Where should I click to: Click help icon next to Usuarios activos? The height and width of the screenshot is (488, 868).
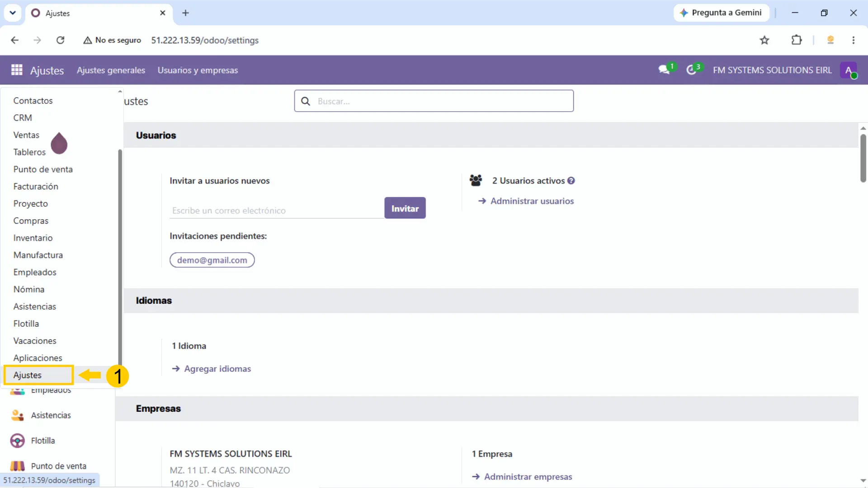coord(571,181)
